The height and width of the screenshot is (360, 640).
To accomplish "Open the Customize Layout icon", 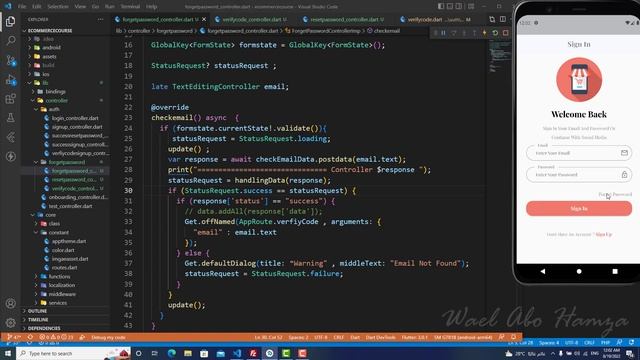I will (471, 6).
